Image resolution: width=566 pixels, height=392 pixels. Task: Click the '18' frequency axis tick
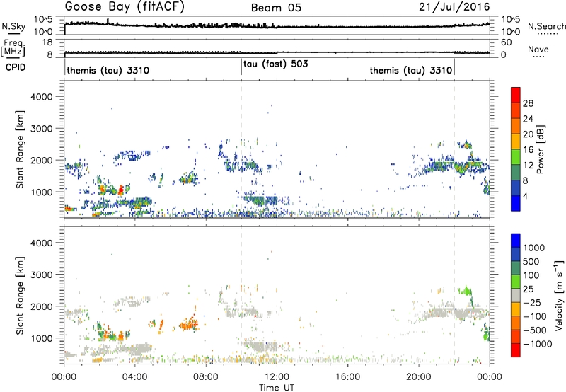tap(47, 42)
